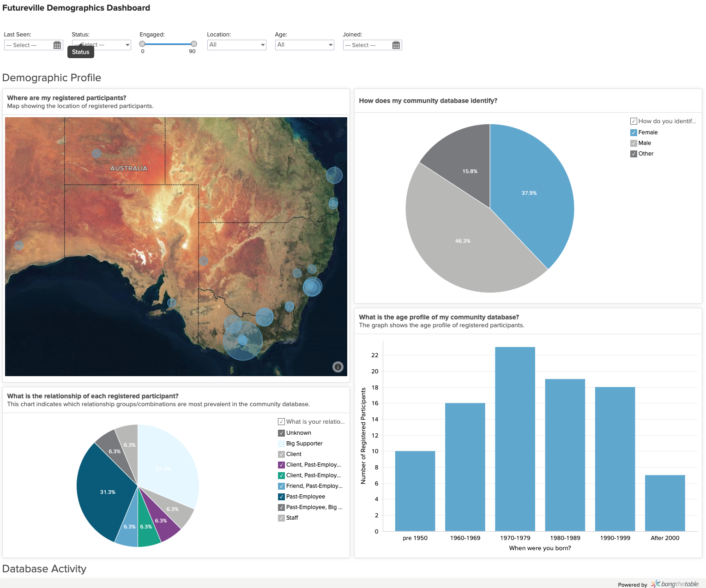The height and width of the screenshot is (588, 706).
Task: Open the Last Seen calendar icon
Action: 57,45
